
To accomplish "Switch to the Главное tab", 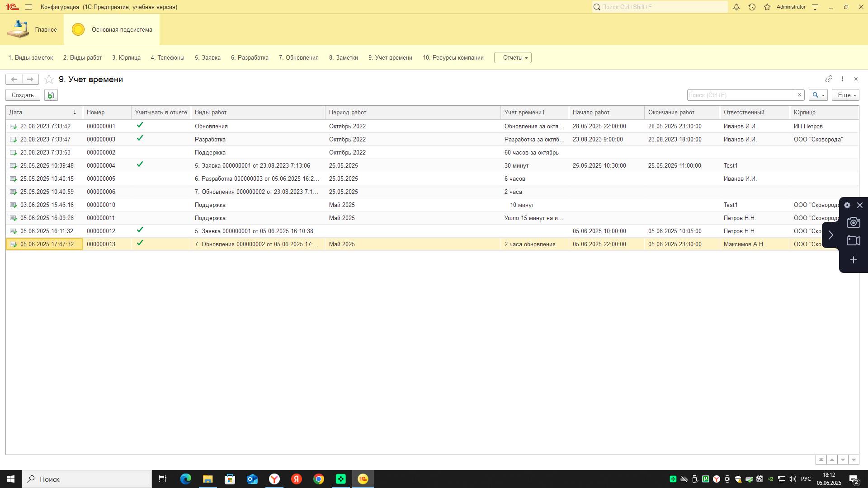I will (x=47, y=29).
